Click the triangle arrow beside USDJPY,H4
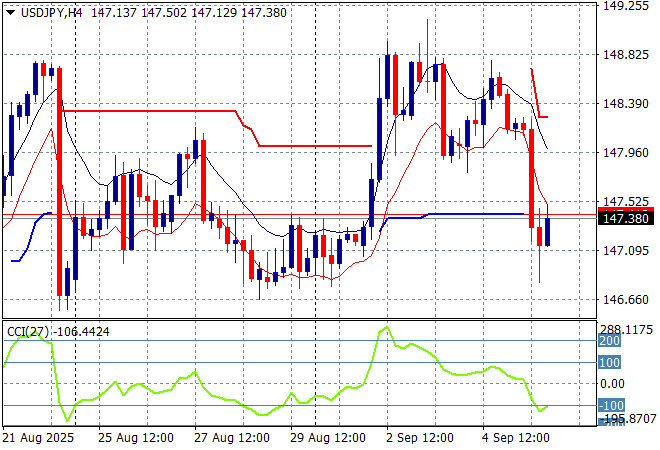 coord(11,13)
